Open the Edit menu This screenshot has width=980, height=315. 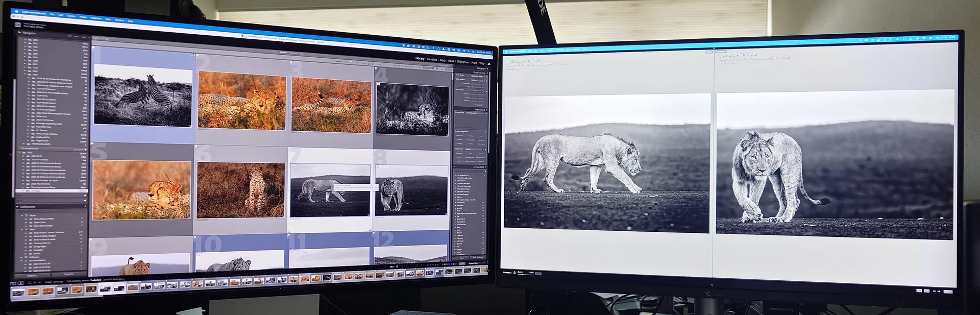pyautogui.click(x=61, y=15)
